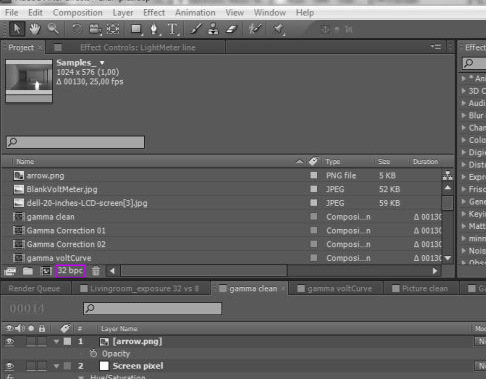
Task: Expand 3D Channel effects category
Action: point(464,91)
